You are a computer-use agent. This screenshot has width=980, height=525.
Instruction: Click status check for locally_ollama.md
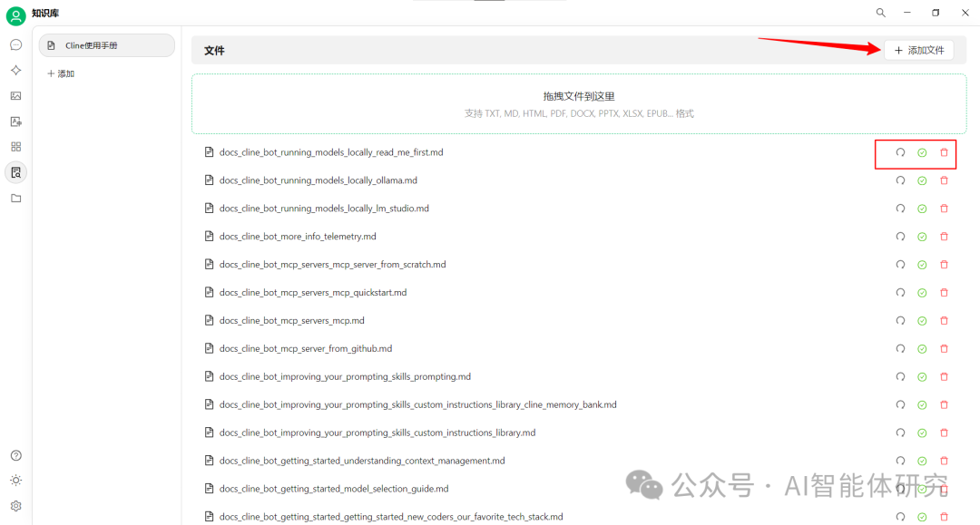(922, 181)
